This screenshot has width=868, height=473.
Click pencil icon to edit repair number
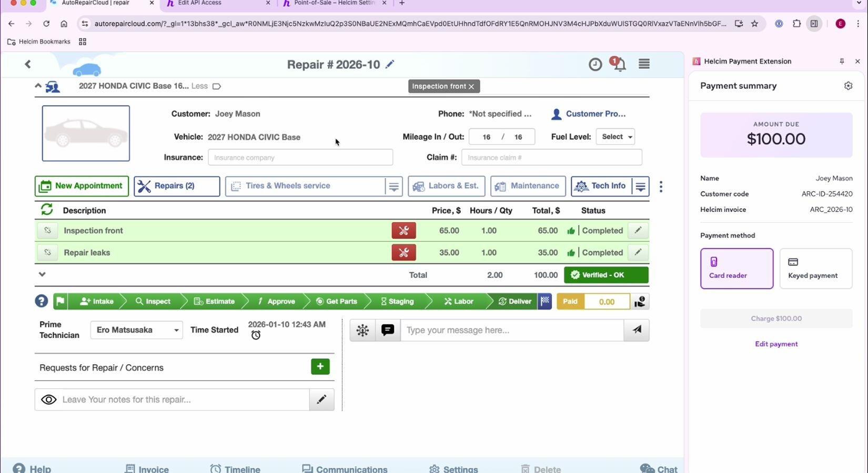(390, 64)
